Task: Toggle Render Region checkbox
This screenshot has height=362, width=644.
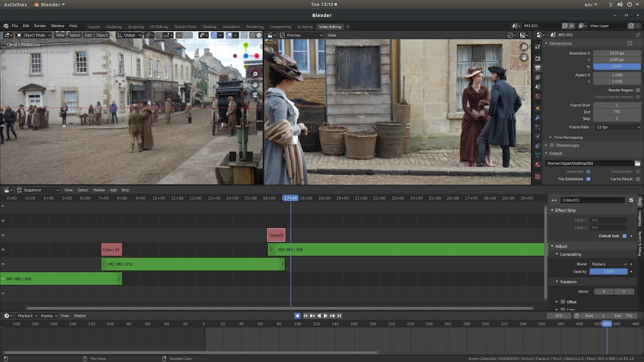Action: [638, 90]
